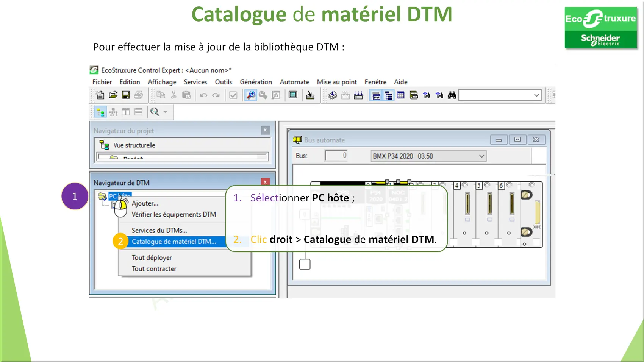Open the Automate menu
Image resolution: width=644 pixels, height=362 pixels.
[294, 82]
